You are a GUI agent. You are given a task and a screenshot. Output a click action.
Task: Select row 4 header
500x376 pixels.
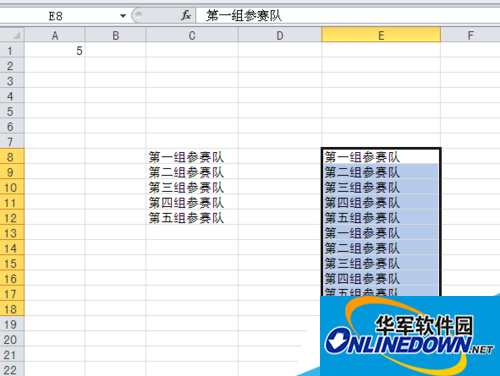click(x=12, y=96)
